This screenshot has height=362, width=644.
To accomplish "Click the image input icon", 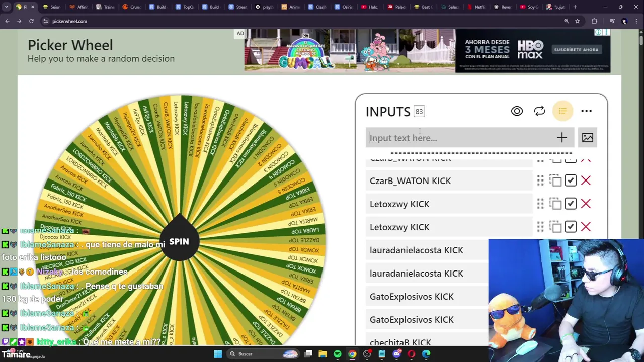I will [x=587, y=138].
